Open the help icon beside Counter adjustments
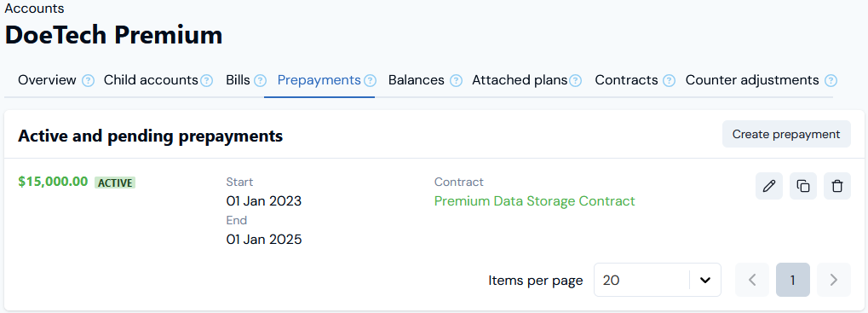Screen dimensions: 868x313 pos(831,81)
